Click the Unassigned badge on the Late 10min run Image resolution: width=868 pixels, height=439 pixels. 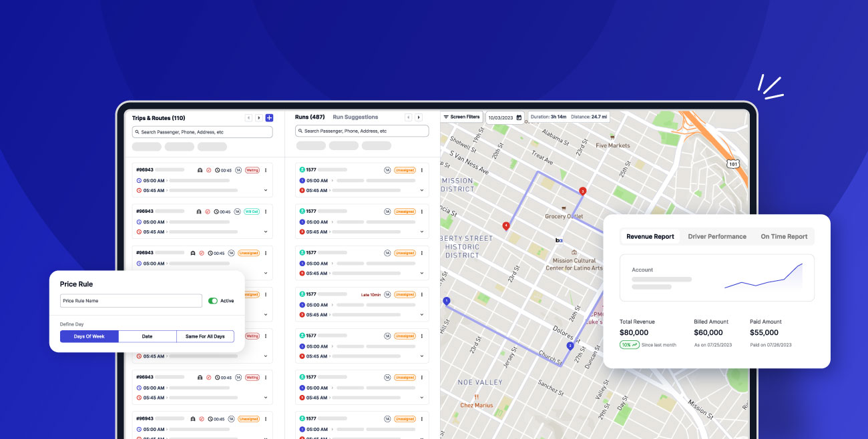(x=405, y=294)
